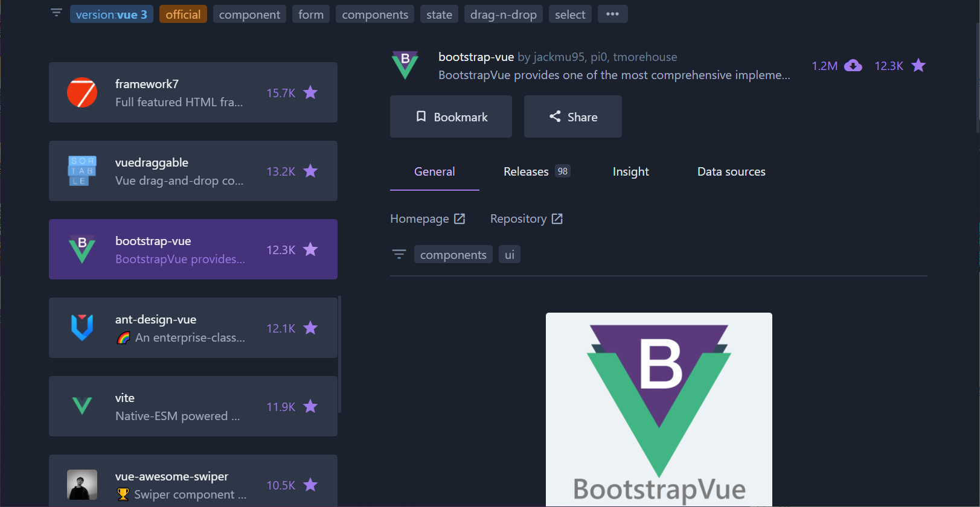980x507 pixels.
Task: Click the trophy emoji in swiper description
Action: 123,494
